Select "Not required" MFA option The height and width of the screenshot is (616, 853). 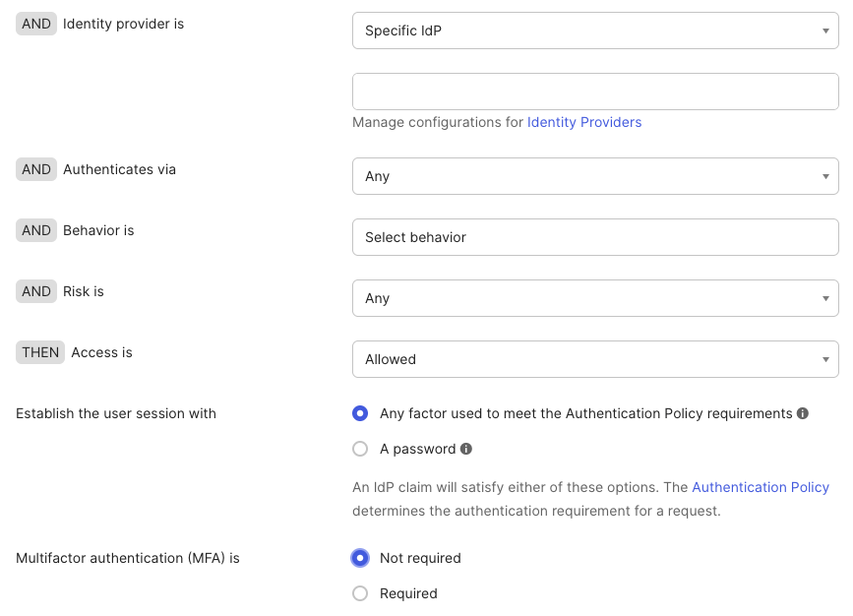coord(360,558)
